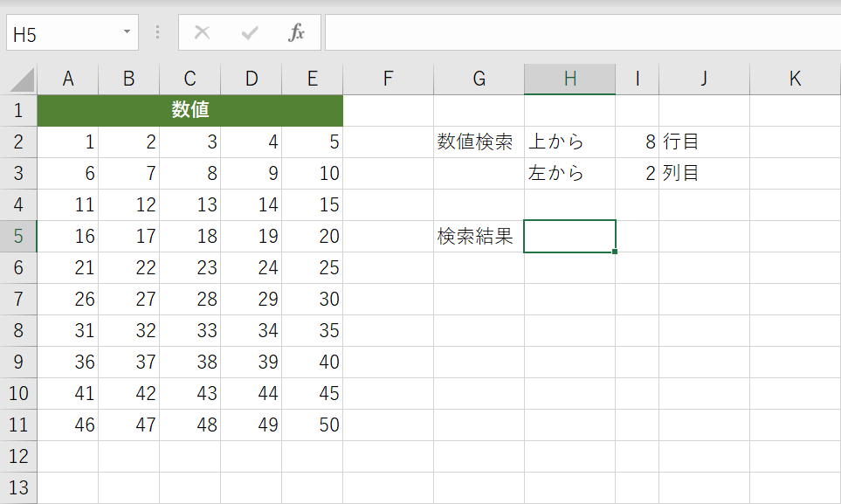Image resolution: width=841 pixels, height=504 pixels.
Task: Select row header 8
Action: 18,330
